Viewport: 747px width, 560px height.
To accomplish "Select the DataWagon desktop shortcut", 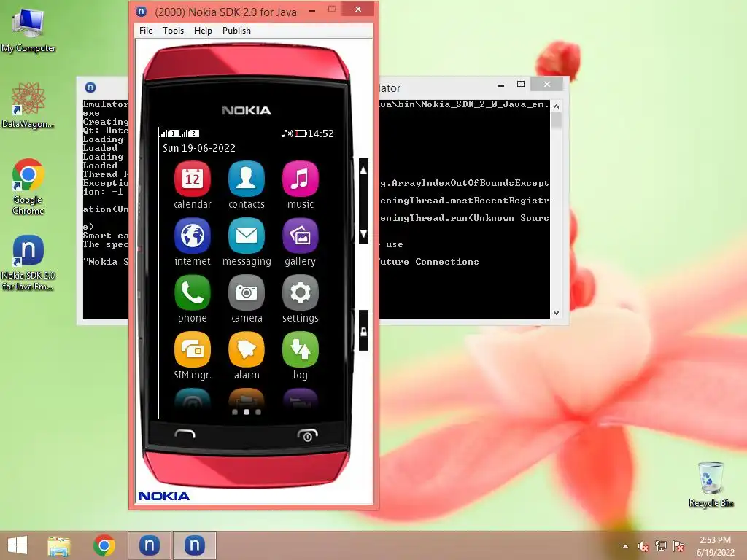I will [28, 105].
